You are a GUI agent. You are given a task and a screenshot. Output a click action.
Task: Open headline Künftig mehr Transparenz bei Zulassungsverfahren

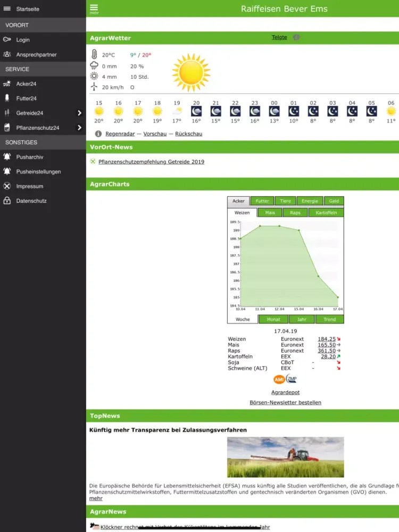click(168, 430)
